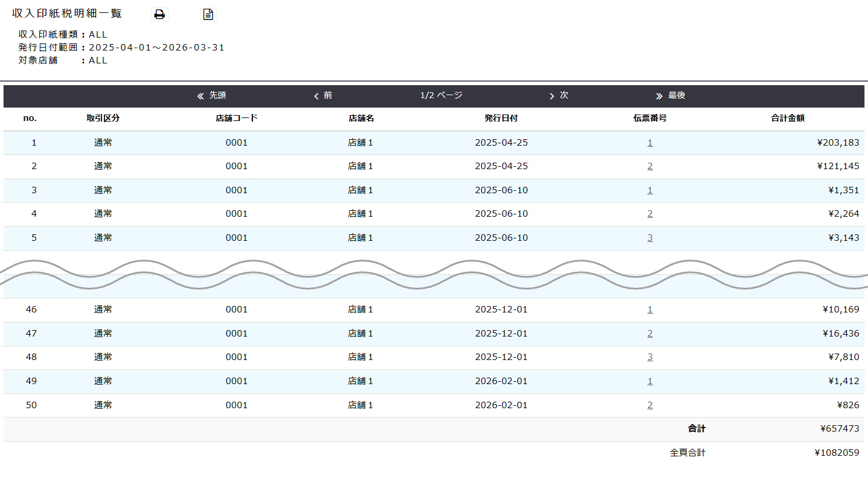Screen dimensions: 868x481
Task: Open slip link in row no. 47
Action: point(650,334)
